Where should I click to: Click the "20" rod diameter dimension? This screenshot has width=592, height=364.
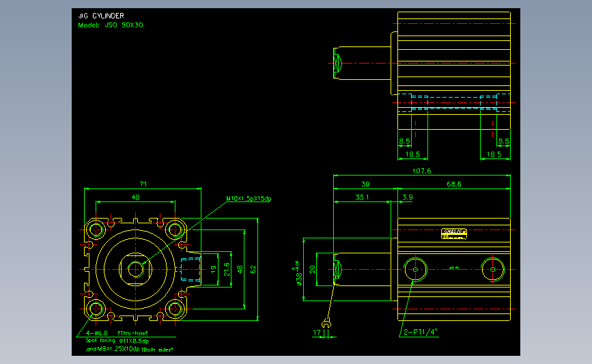point(312,269)
